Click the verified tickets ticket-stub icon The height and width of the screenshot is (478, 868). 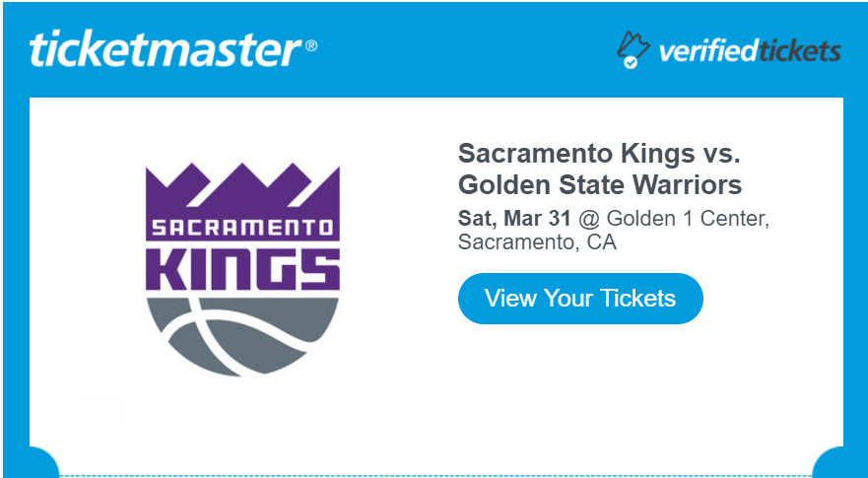click(x=634, y=49)
